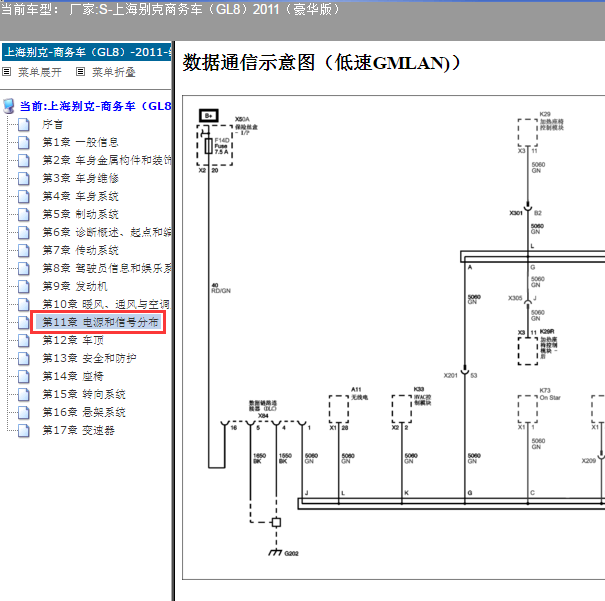Click the page icon beside 序言
Image resolution: width=605 pixels, height=601 pixels.
tap(24, 124)
